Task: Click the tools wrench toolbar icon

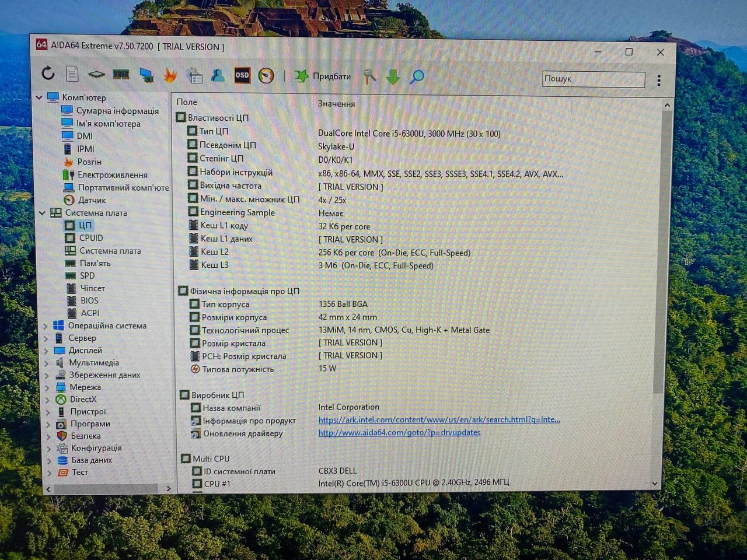Action: click(x=369, y=76)
